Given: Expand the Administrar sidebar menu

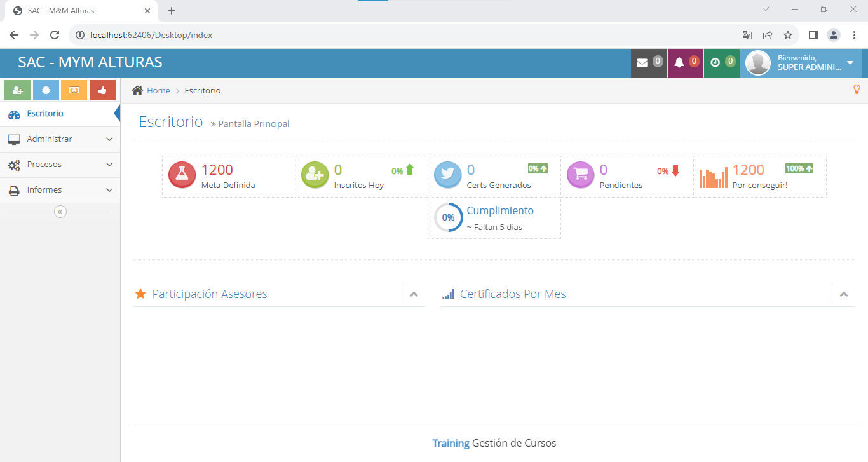Looking at the screenshot, I should click(x=60, y=139).
